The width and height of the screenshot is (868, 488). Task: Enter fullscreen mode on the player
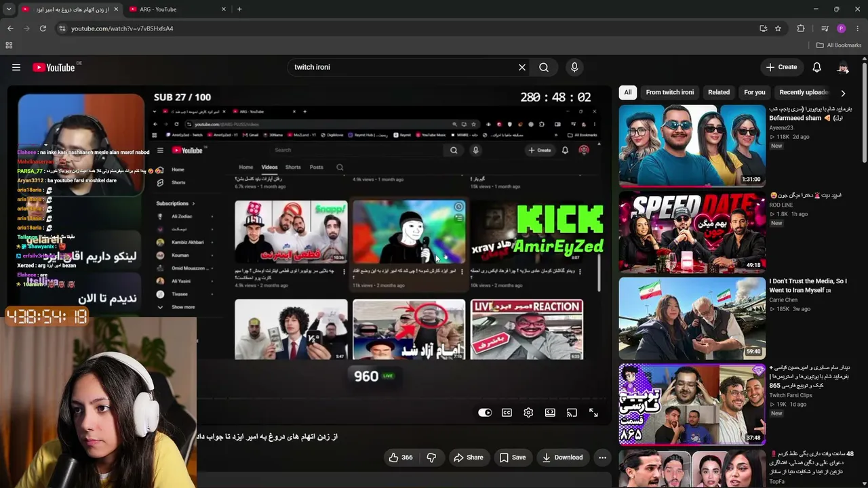coord(593,413)
